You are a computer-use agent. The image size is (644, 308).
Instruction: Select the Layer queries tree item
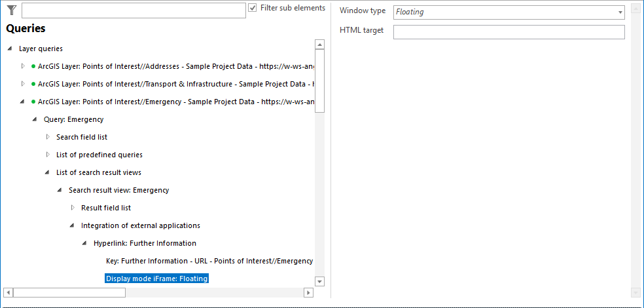tap(41, 48)
